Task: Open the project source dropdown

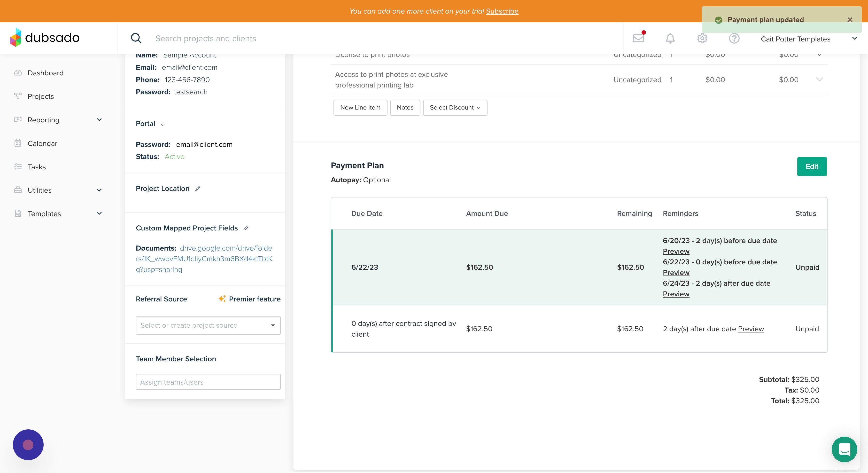Action: tap(208, 325)
